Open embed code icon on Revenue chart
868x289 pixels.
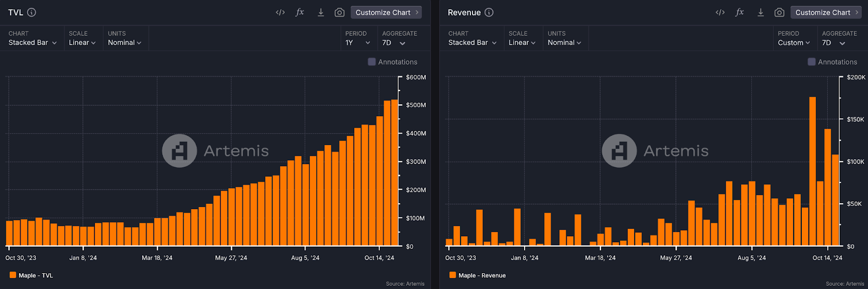pyautogui.click(x=720, y=12)
